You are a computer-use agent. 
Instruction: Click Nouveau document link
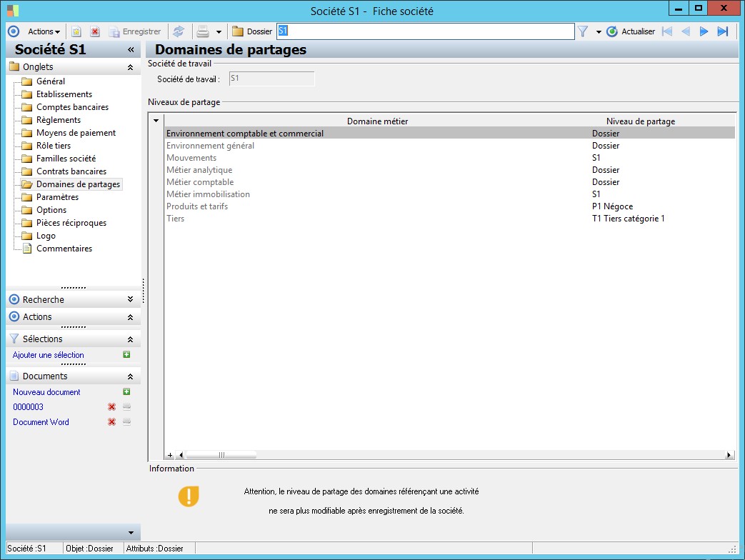[46, 392]
